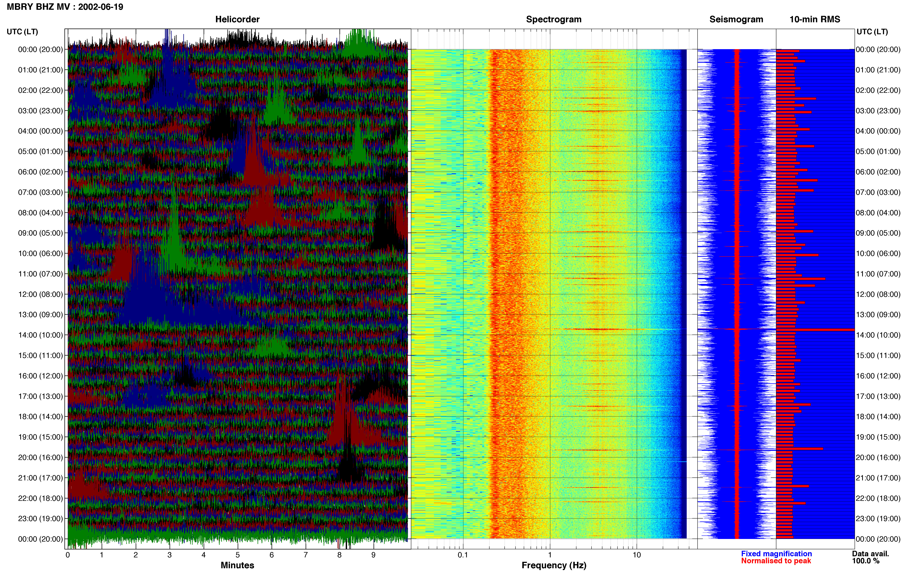This screenshot has height=578, width=924.
Task: Click right time label '10:00 (06:00)'
Action: (878, 253)
